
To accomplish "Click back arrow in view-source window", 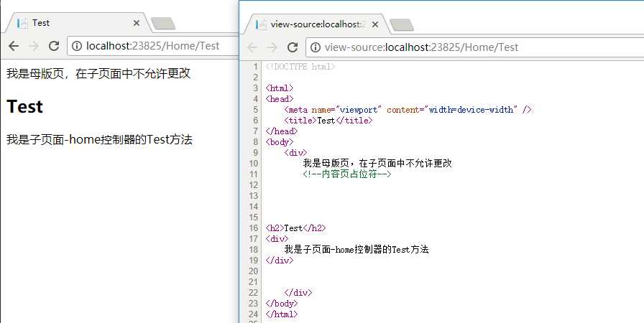I will click(252, 47).
